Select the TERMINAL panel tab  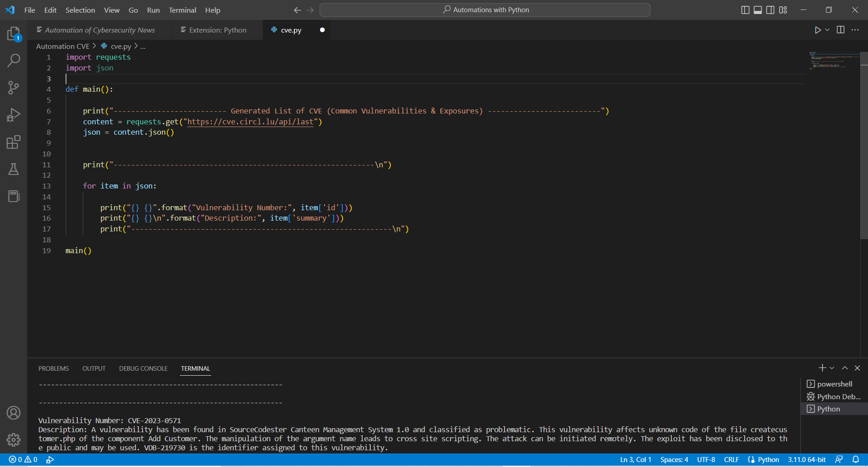point(195,368)
